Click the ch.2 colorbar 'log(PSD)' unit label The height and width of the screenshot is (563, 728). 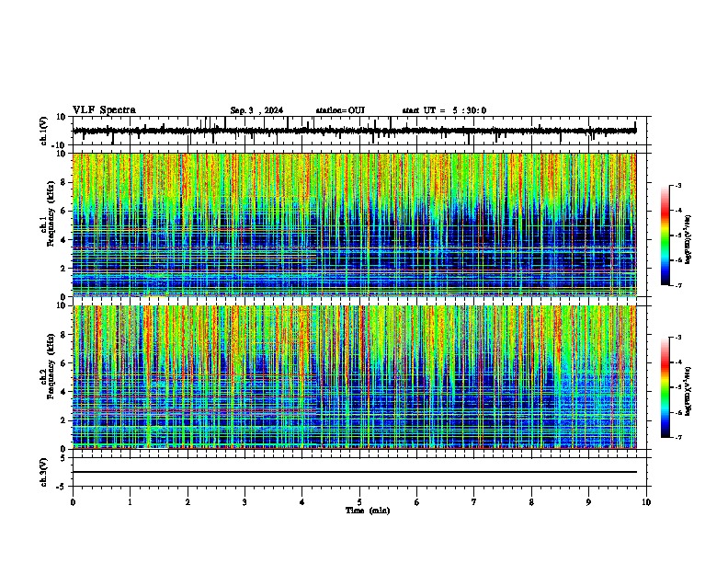tap(688, 391)
